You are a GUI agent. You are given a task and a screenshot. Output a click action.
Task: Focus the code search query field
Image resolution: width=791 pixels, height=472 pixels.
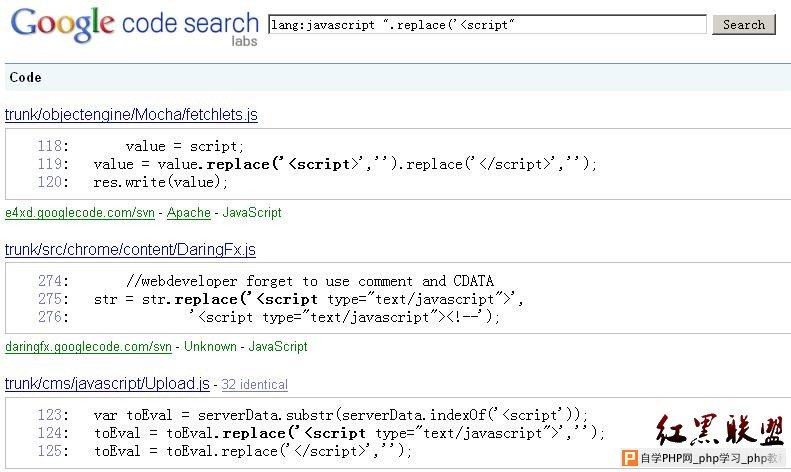coord(487,25)
